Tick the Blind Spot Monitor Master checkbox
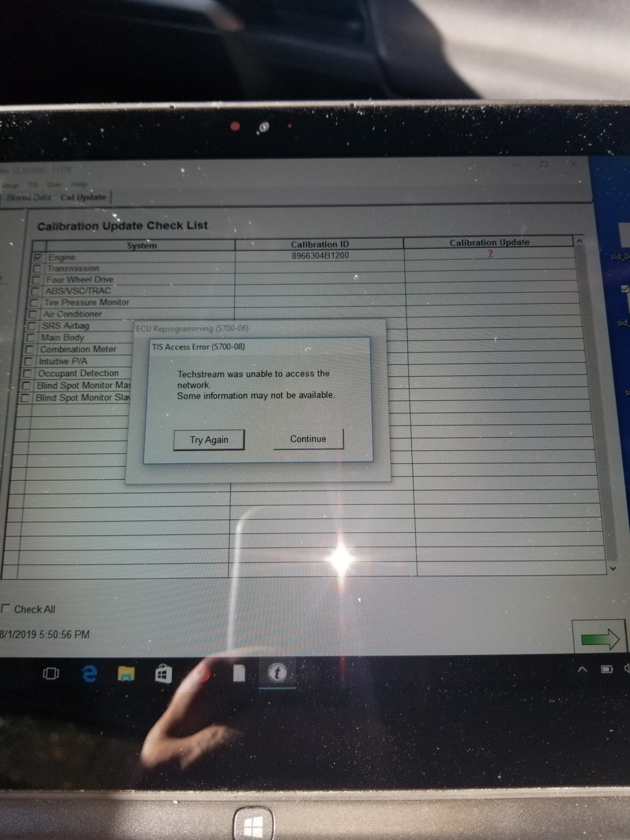The width and height of the screenshot is (630, 840). (26, 386)
